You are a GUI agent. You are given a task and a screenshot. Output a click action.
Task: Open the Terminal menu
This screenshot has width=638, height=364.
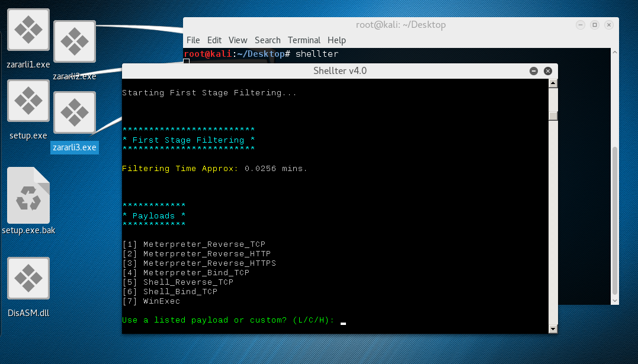click(x=304, y=40)
